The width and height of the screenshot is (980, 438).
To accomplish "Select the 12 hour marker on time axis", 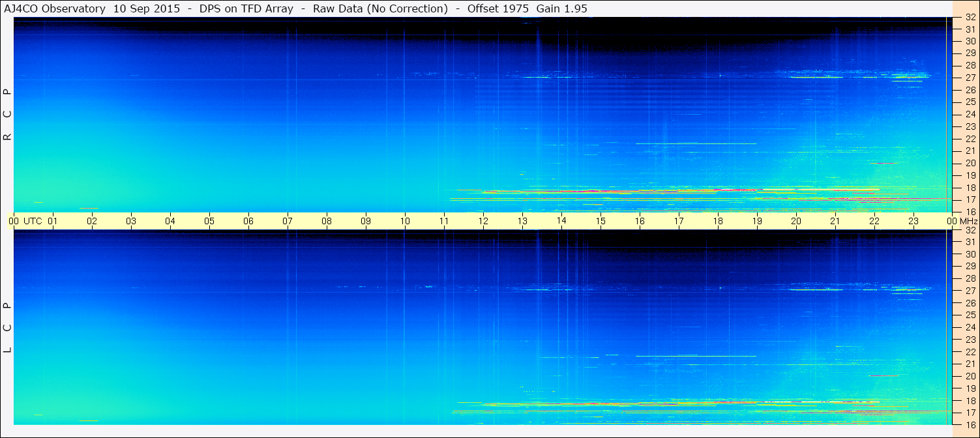I will (483, 221).
